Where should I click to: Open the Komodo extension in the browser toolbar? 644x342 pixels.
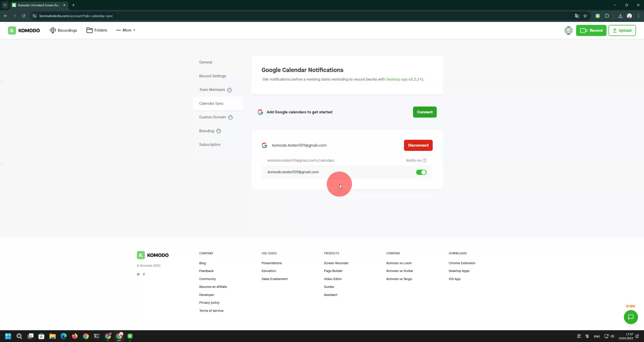coord(598,16)
